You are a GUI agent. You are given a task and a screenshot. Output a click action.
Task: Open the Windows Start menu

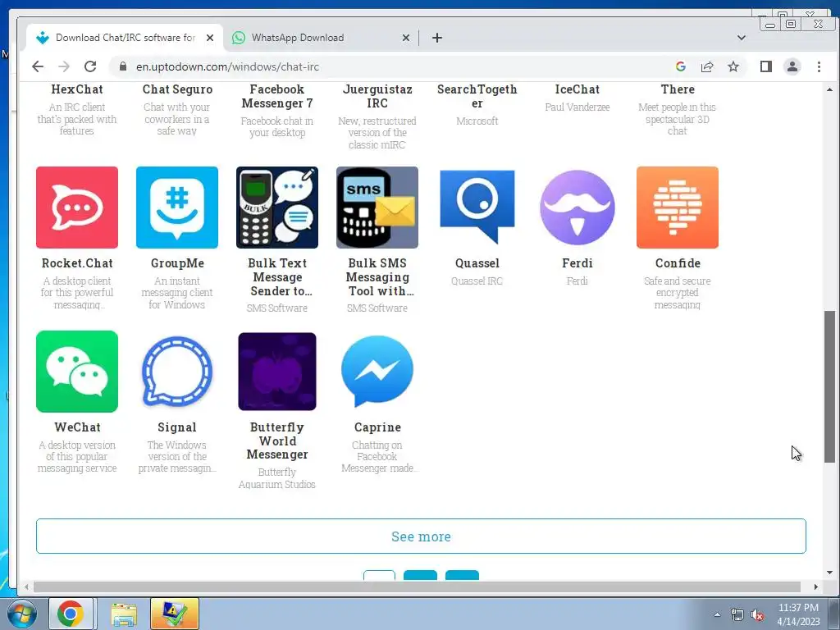point(21,614)
